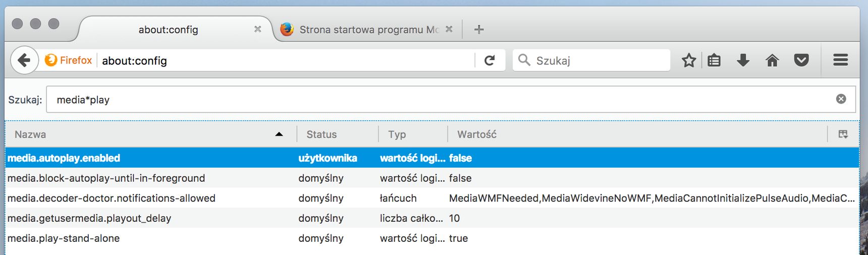
Task: Open a new tab with plus button
Action: [x=479, y=29]
